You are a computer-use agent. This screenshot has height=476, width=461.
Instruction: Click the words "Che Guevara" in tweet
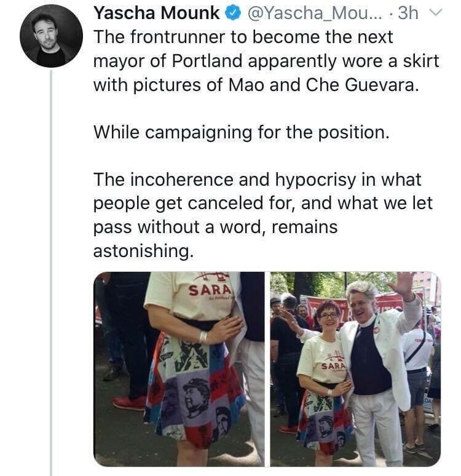coord(362,85)
